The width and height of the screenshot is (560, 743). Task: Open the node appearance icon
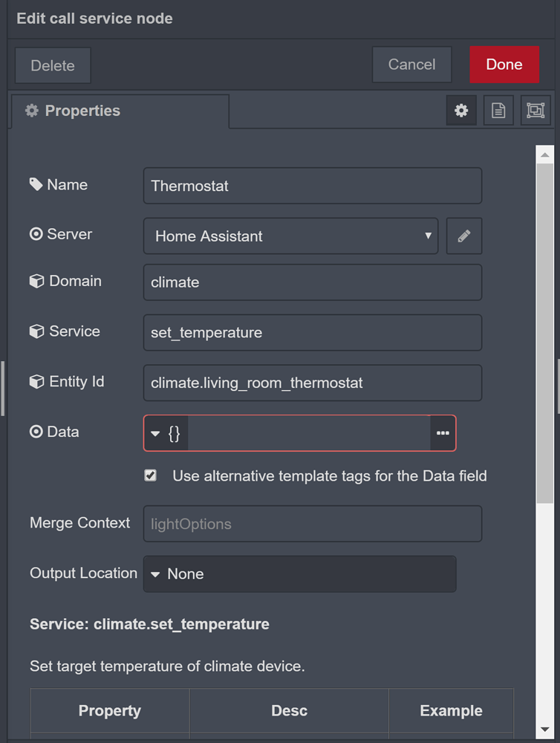535,111
